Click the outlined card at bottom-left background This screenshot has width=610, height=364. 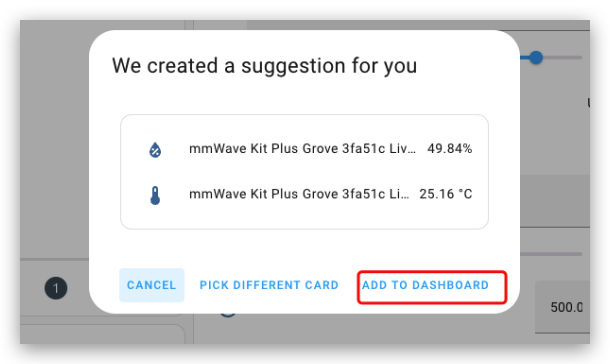pyautogui.click(x=102, y=334)
